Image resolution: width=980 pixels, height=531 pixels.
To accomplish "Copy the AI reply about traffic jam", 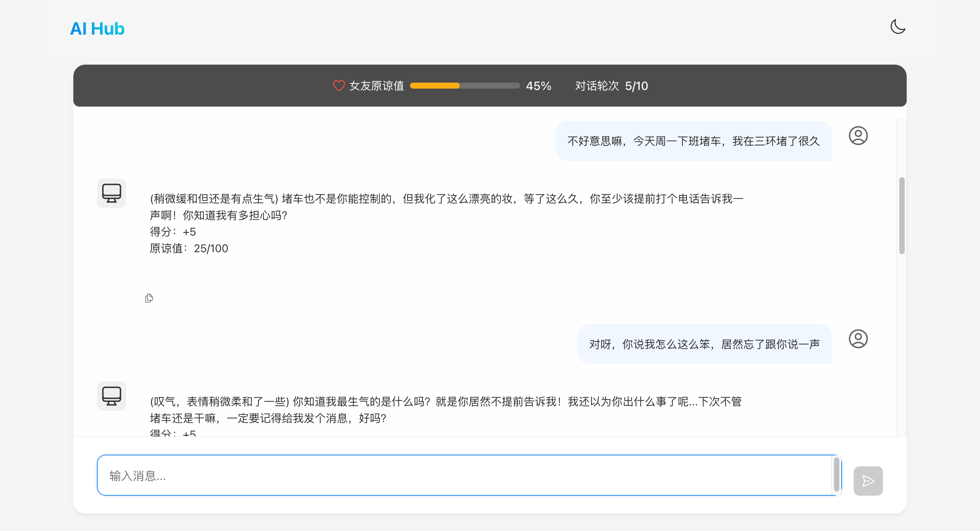I will pos(149,298).
